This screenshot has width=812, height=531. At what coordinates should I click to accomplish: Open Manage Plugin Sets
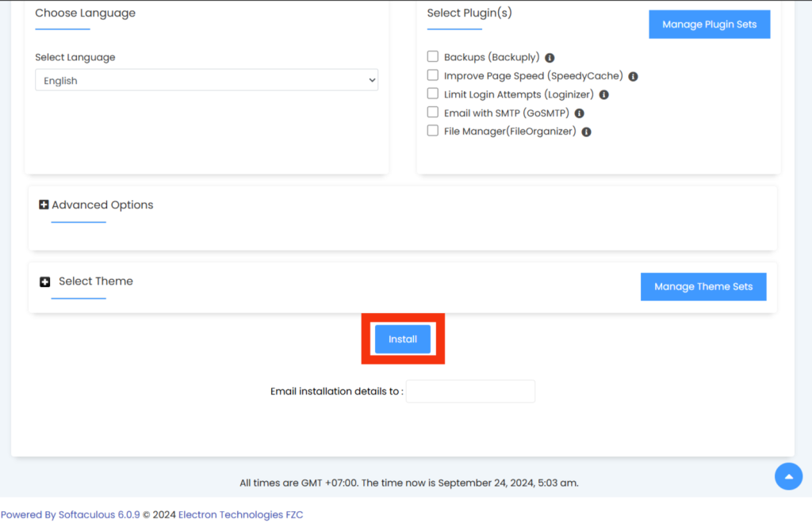[x=709, y=25]
